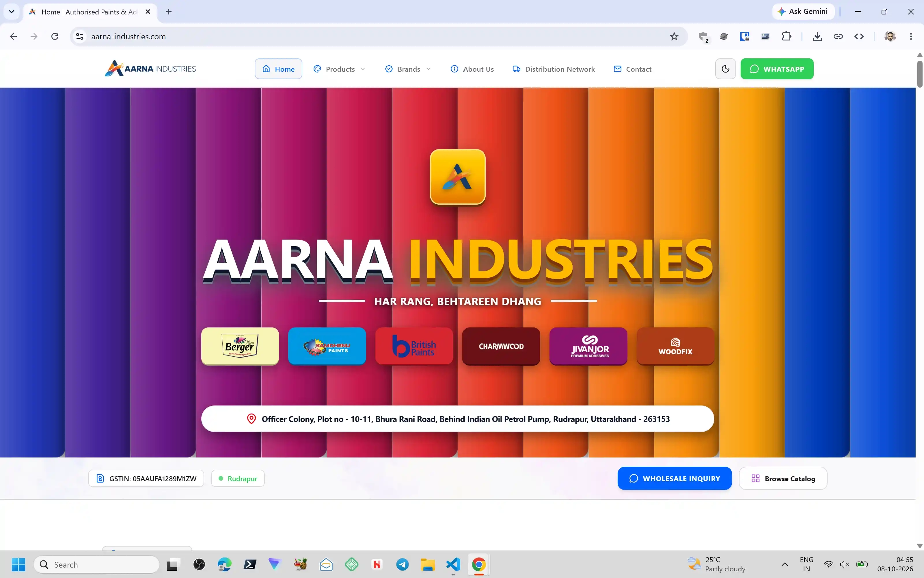The height and width of the screenshot is (578, 924).
Task: Reload the page
Action: [x=55, y=36]
